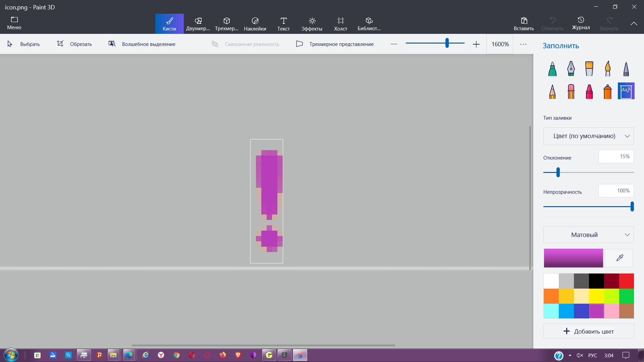Select the Pixel pen tool
Image resolution: width=644 pixels, height=362 pixels.
(626, 69)
